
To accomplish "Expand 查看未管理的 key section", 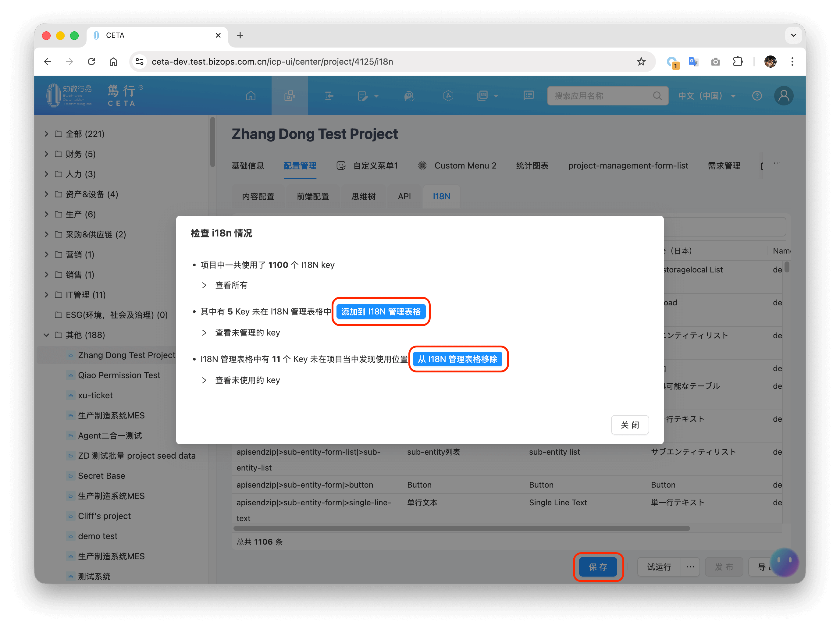I will [204, 332].
